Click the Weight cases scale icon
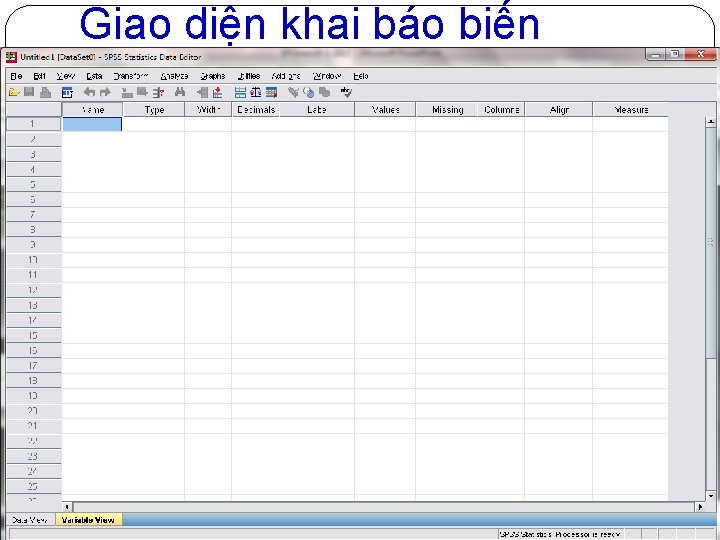The width and height of the screenshot is (720, 540). coord(256,93)
